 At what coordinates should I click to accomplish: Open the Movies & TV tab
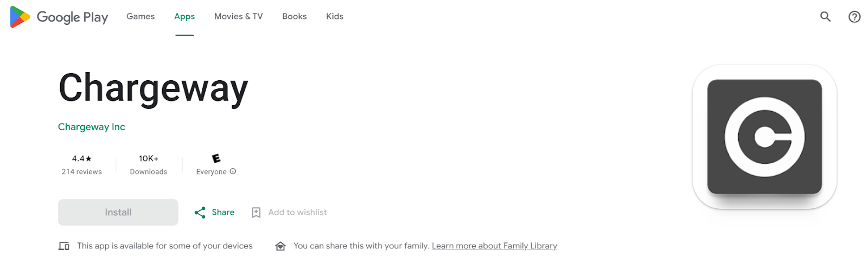pyautogui.click(x=238, y=16)
